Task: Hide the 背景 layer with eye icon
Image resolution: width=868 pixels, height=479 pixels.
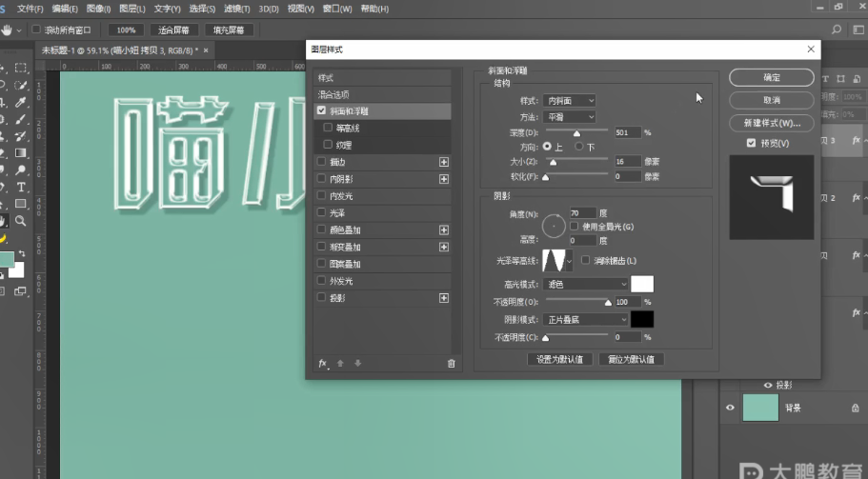Action: 731,407
